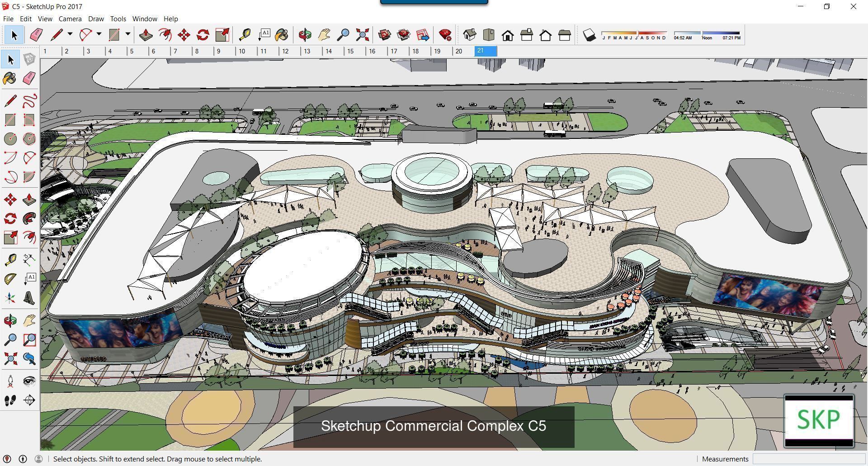Open the Line tool dropdown arrow
Image resolution: width=868 pixels, height=466 pixels.
[x=70, y=34]
